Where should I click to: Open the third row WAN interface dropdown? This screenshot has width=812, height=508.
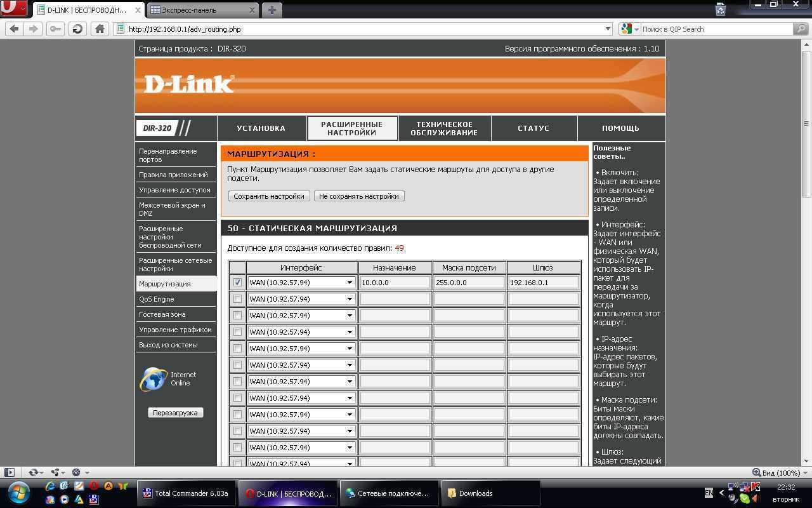[301, 316]
